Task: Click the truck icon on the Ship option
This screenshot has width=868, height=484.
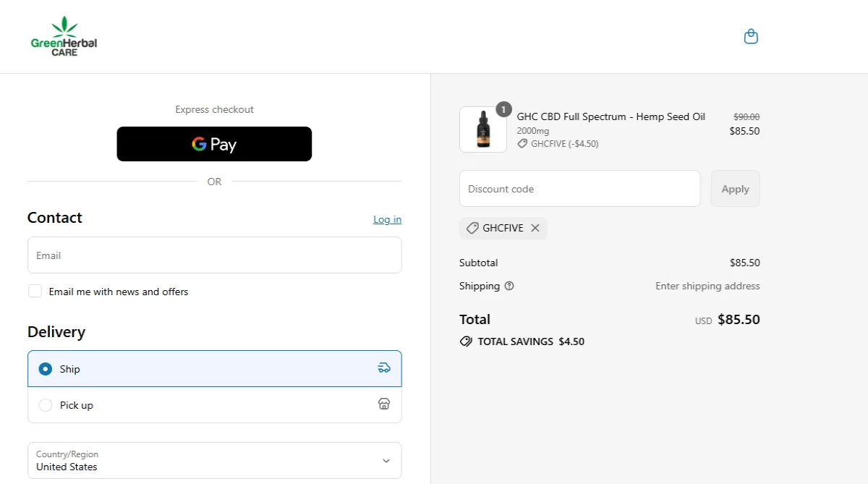Action: pos(383,368)
